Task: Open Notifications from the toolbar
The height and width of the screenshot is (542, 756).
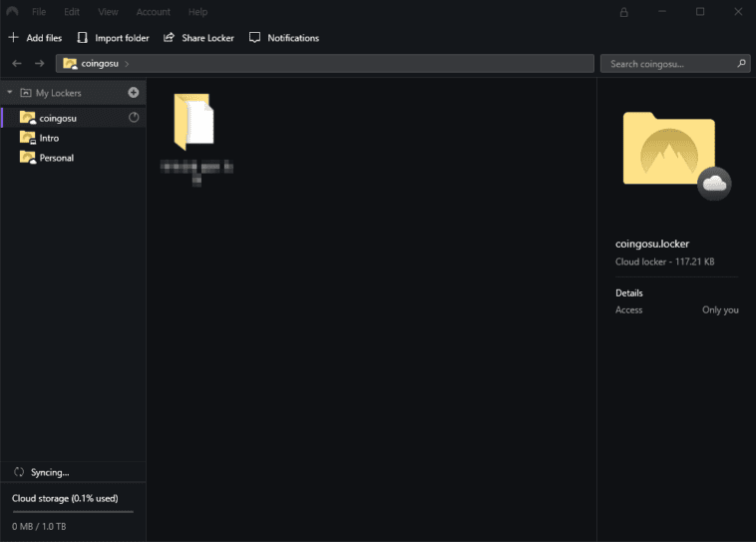Action: click(x=283, y=38)
